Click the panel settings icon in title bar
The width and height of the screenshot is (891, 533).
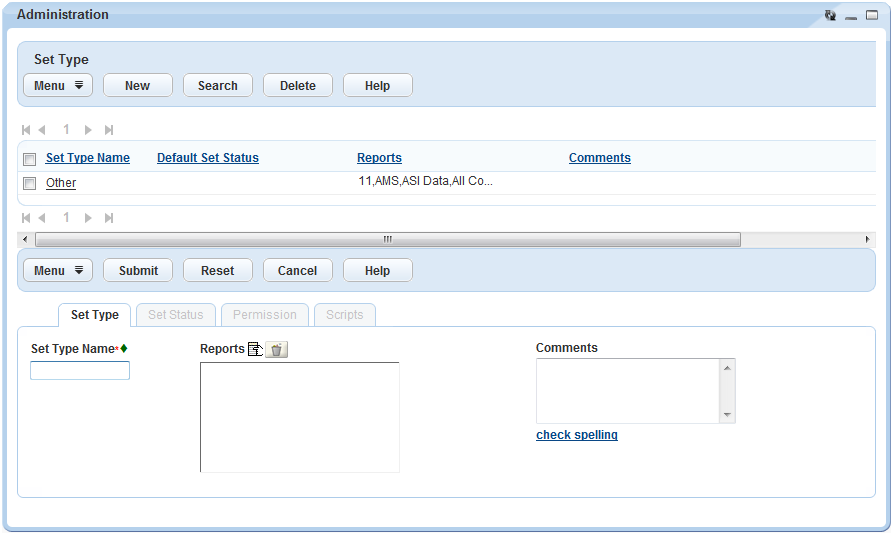point(830,16)
